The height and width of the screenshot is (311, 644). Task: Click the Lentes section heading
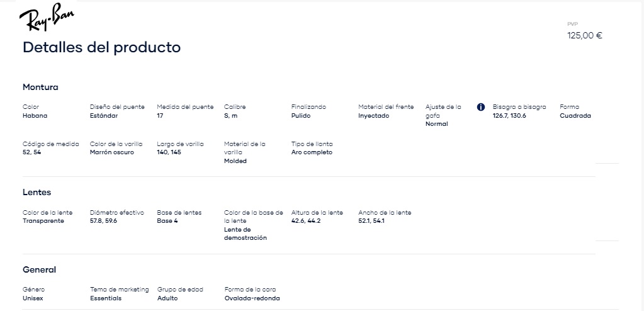pyautogui.click(x=37, y=192)
